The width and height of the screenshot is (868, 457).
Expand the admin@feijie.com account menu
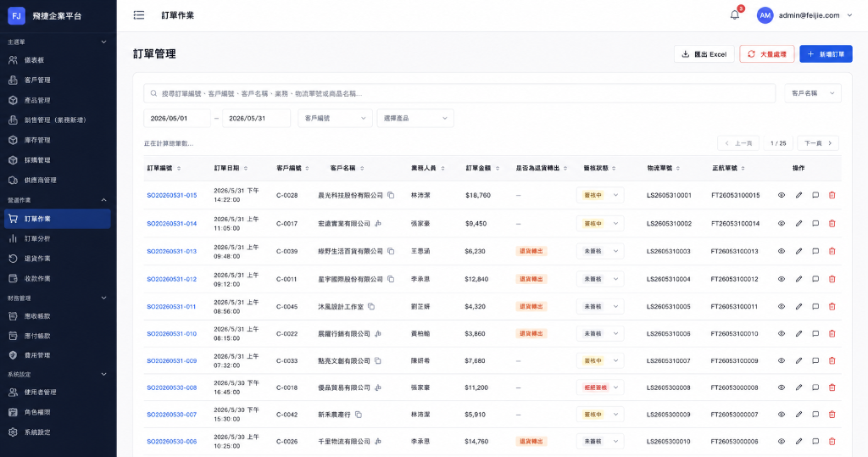(849, 15)
